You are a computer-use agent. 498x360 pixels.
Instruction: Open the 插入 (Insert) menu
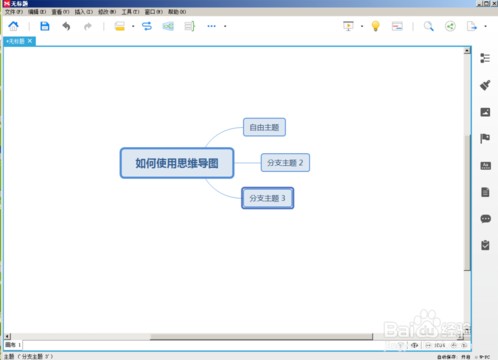[x=84, y=12]
